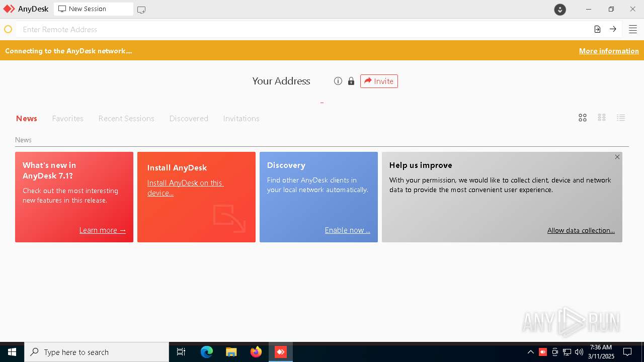Viewport: 644px width, 362px height.
Task: Click the new tab monitor icon
Action: [141, 10]
